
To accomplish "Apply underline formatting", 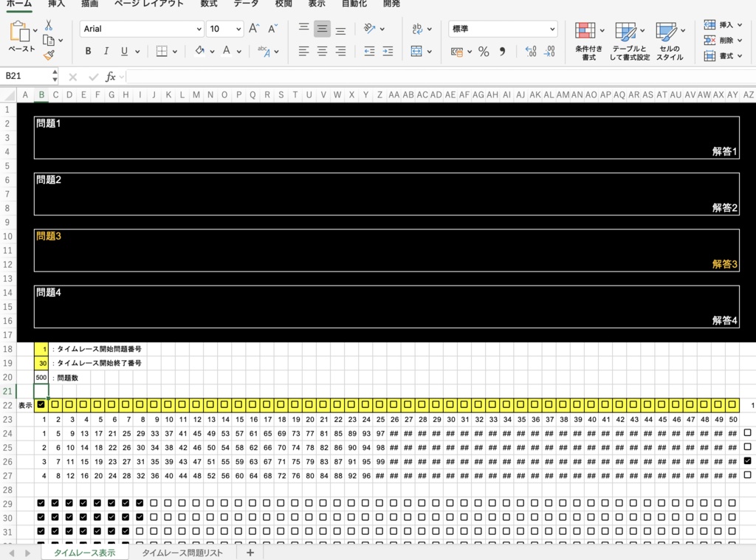I will coord(124,51).
